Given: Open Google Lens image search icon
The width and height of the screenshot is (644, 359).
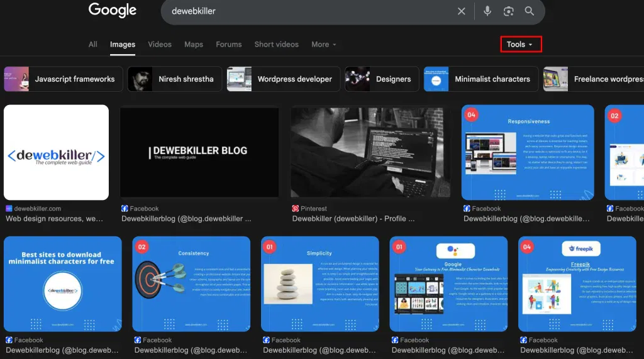Looking at the screenshot, I should tap(508, 11).
